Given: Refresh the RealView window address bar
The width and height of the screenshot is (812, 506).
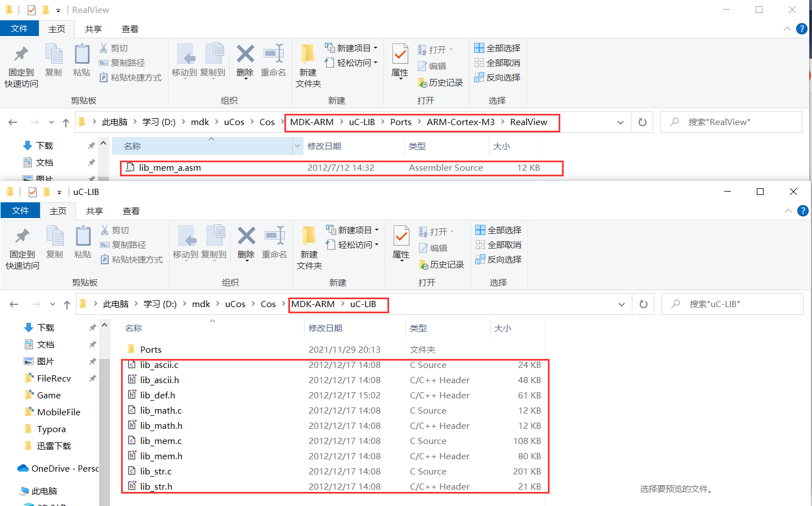Looking at the screenshot, I should click(643, 122).
